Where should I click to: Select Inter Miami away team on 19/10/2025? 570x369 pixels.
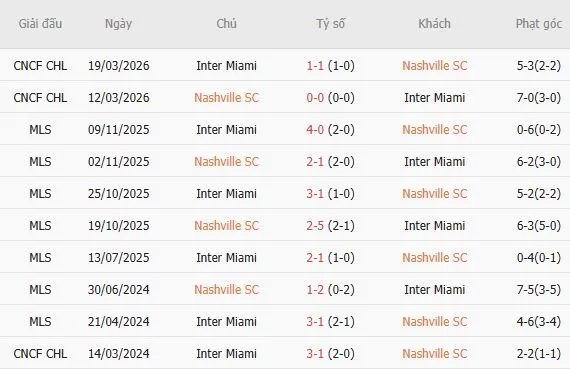point(434,226)
